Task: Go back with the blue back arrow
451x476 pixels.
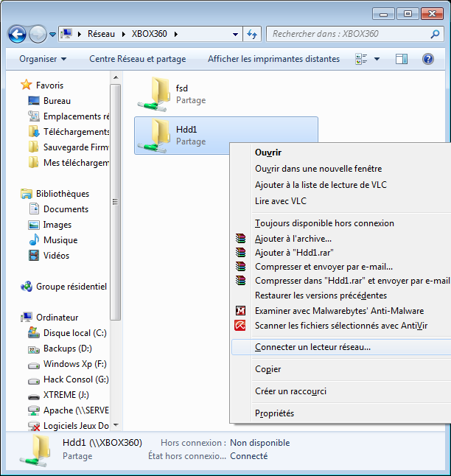Action: click(17, 34)
